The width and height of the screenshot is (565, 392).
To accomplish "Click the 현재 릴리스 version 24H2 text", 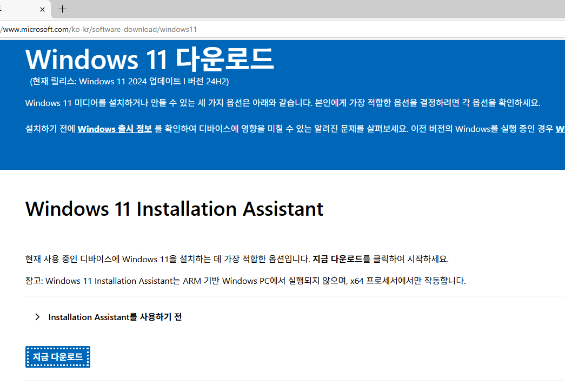I will tap(129, 82).
